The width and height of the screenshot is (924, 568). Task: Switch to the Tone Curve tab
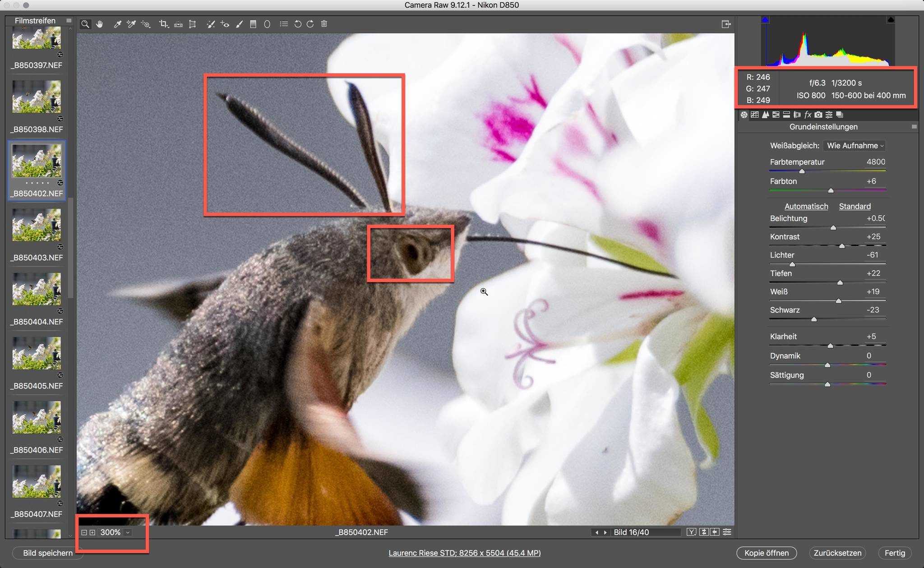755,115
